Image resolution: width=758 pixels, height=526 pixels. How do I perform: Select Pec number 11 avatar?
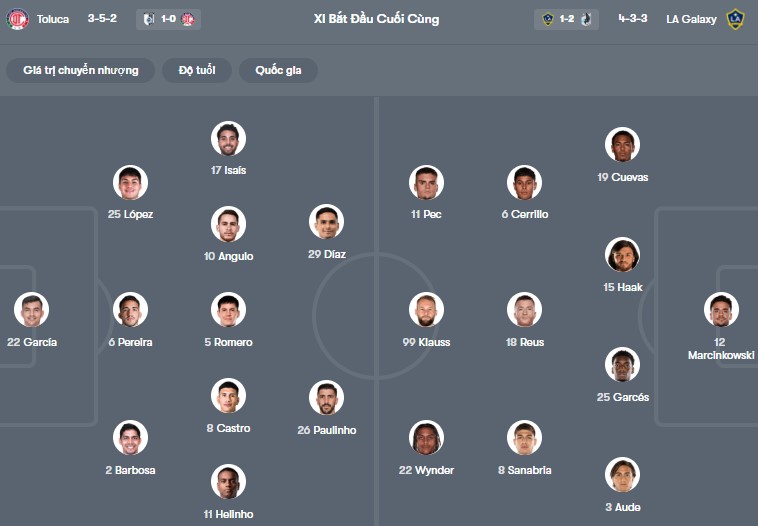426,182
